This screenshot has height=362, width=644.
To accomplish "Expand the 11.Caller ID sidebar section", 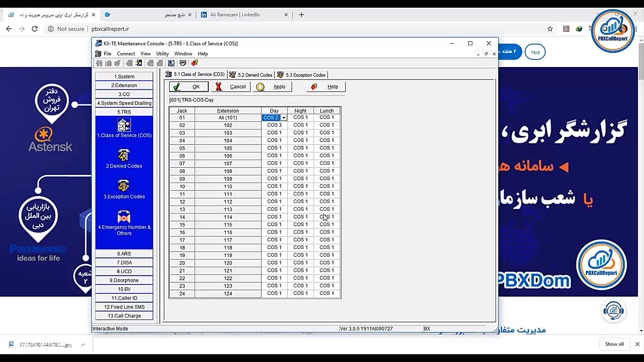I will coord(124,298).
